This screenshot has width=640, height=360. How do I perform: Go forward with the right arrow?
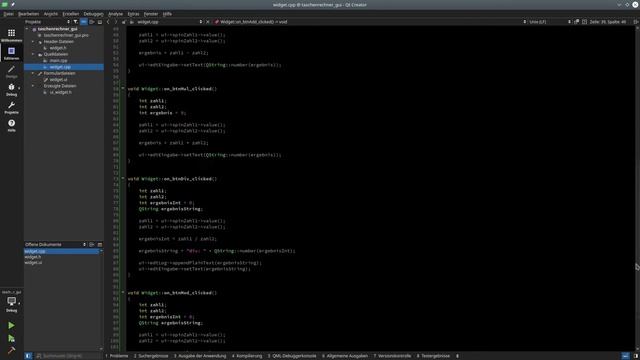tap(116, 22)
